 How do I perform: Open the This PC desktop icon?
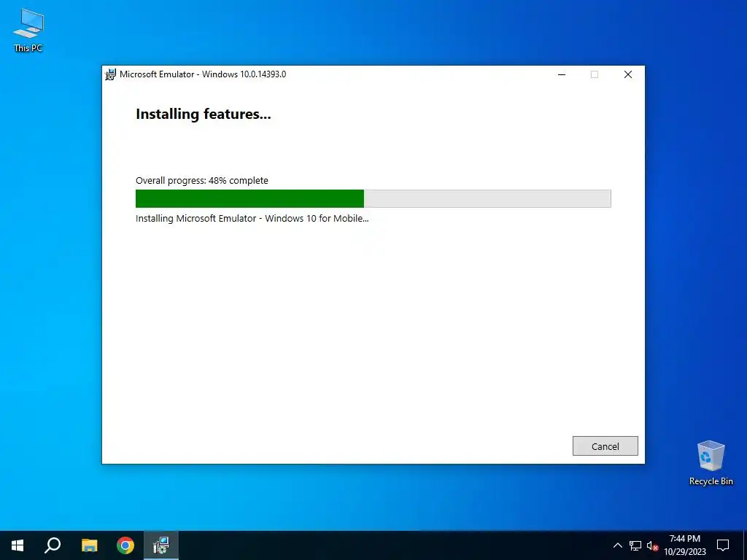point(28,30)
